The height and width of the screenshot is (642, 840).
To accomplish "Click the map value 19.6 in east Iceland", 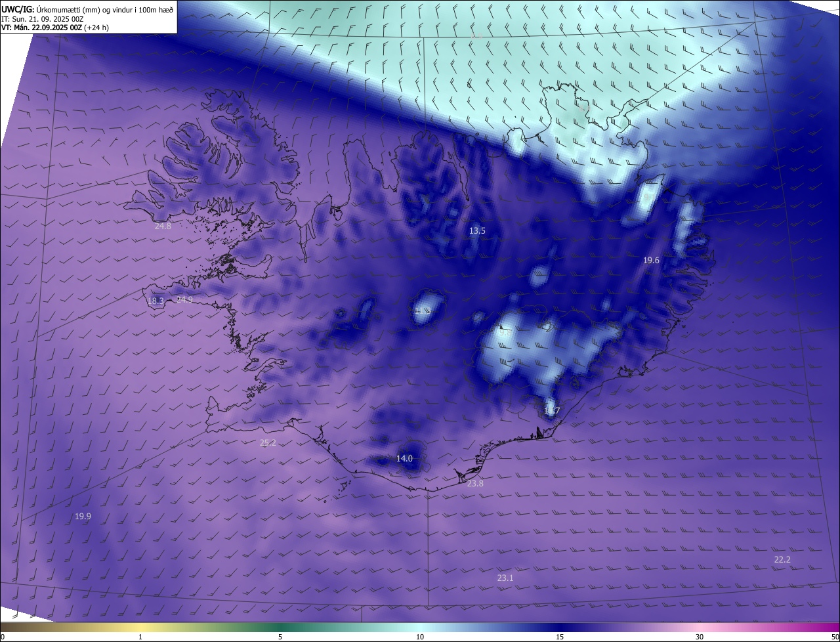I will 651,261.
